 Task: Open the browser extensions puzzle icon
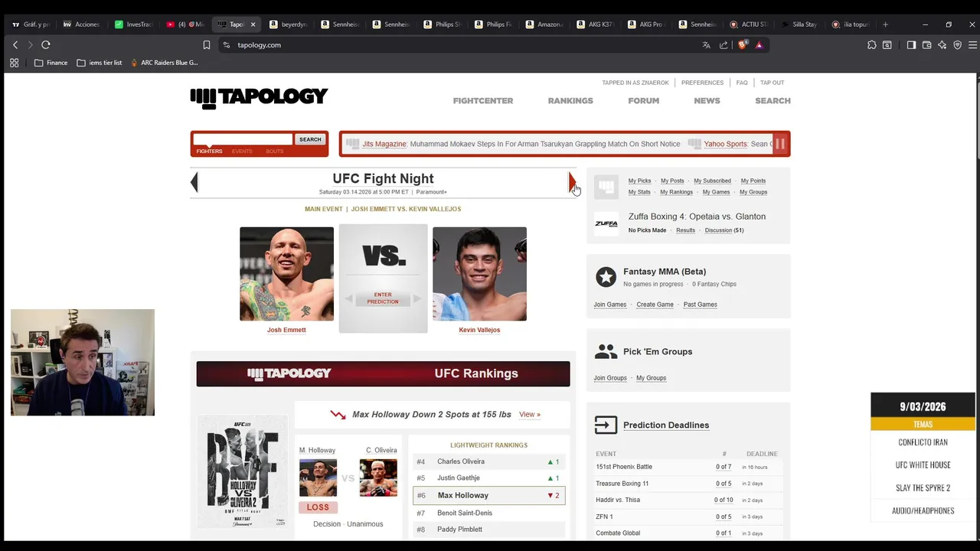click(x=872, y=45)
